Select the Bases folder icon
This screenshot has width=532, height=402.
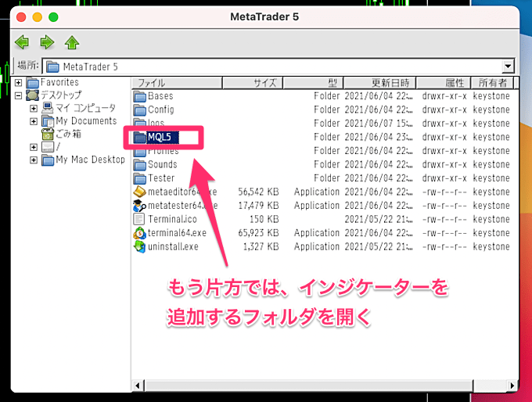tap(139, 97)
